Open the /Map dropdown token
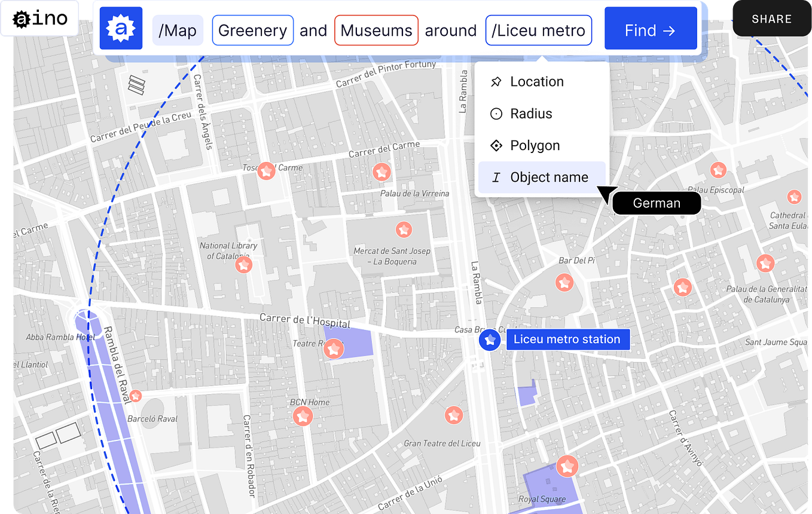Image resolution: width=812 pixels, height=514 pixels. tap(178, 29)
